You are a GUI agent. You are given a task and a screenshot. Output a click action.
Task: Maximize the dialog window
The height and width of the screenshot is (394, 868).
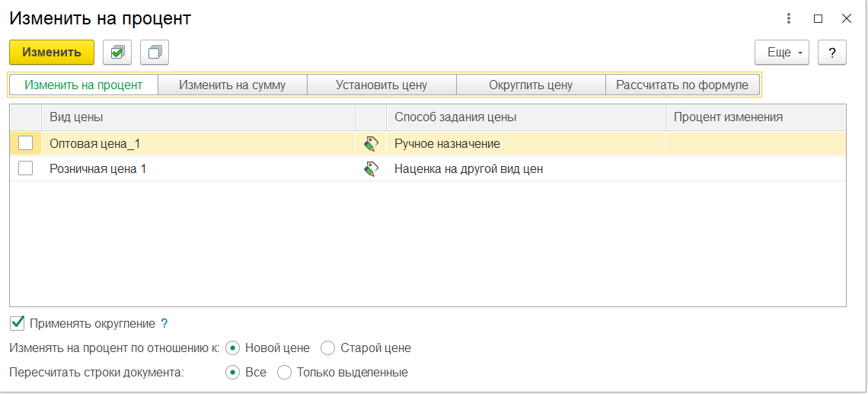[818, 18]
